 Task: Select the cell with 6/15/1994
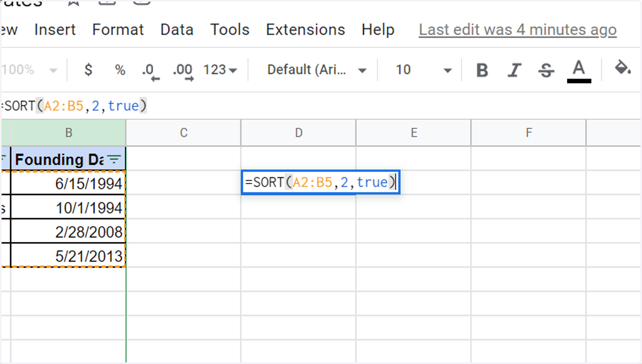pos(68,183)
